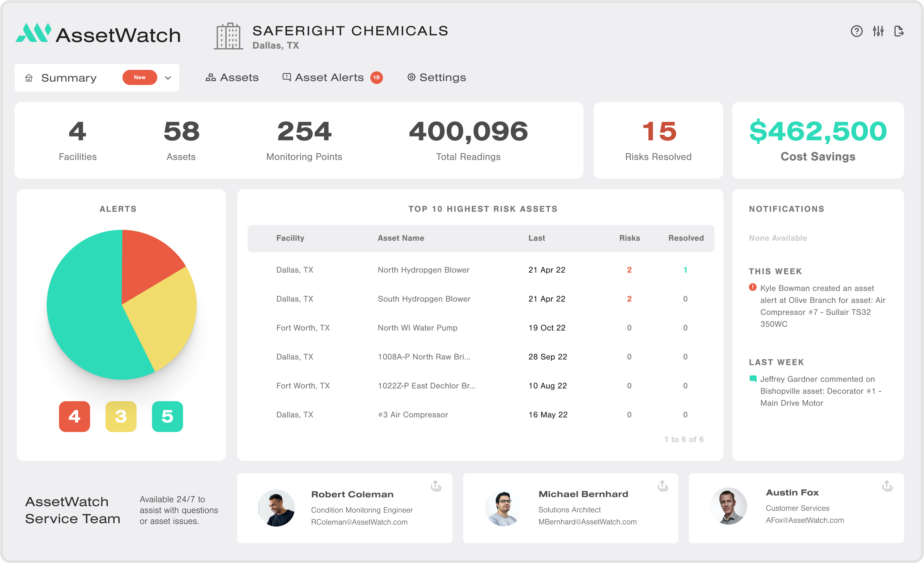
Task: Expand the Summary navigation dropdown chevron
Action: pyautogui.click(x=168, y=78)
